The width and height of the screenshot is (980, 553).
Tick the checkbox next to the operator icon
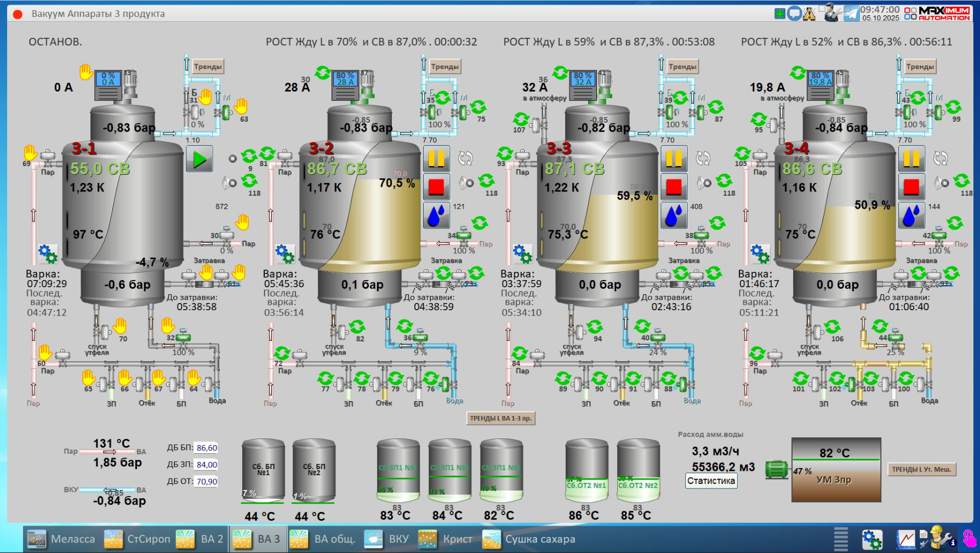(822, 8)
